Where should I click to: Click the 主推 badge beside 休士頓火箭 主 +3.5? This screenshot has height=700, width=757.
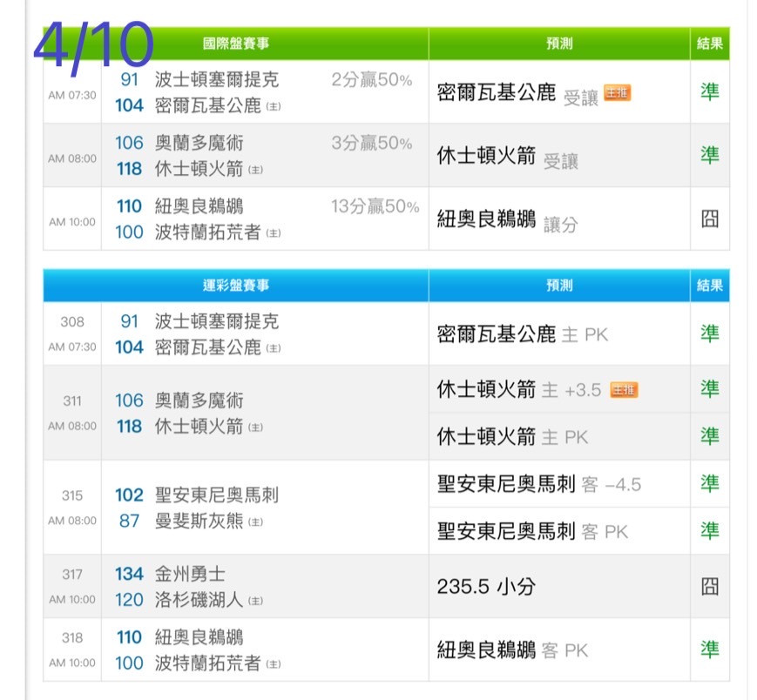click(625, 390)
